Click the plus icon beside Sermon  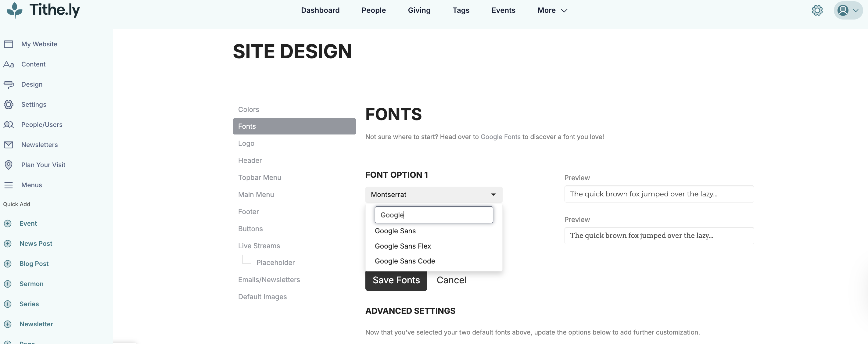coord(8,284)
